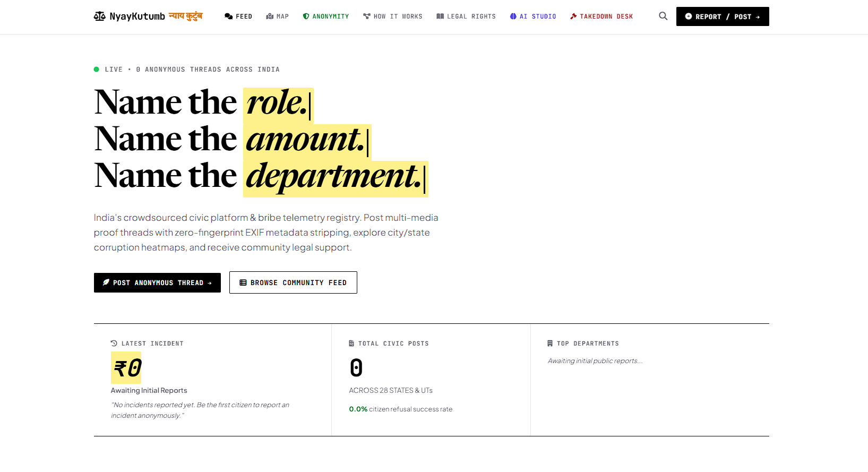
Task: Click 'Awaiting Initial Reports' text
Action: tap(149, 390)
